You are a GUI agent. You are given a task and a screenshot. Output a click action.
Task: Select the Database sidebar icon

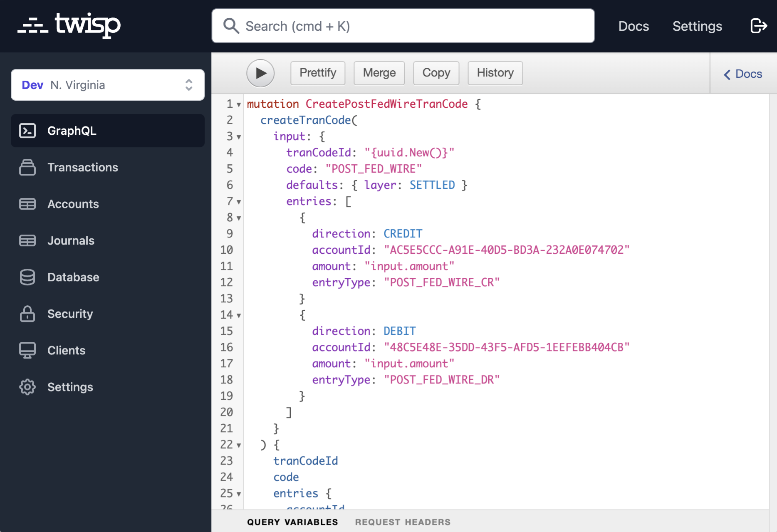point(27,277)
